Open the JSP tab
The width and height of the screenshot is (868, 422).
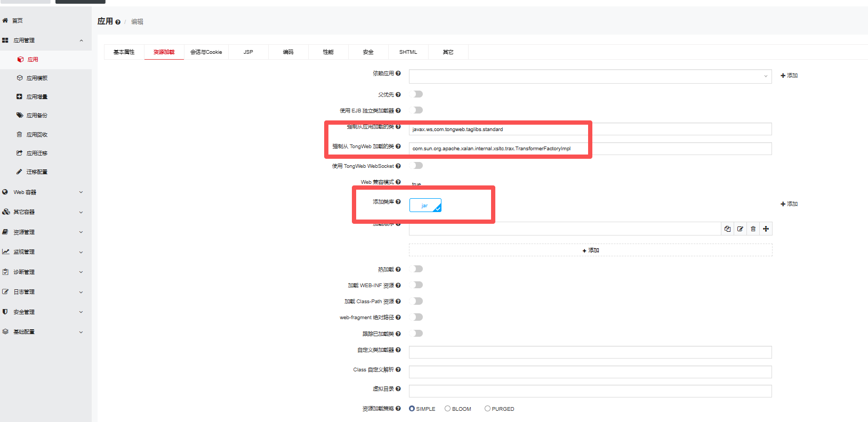pos(248,52)
